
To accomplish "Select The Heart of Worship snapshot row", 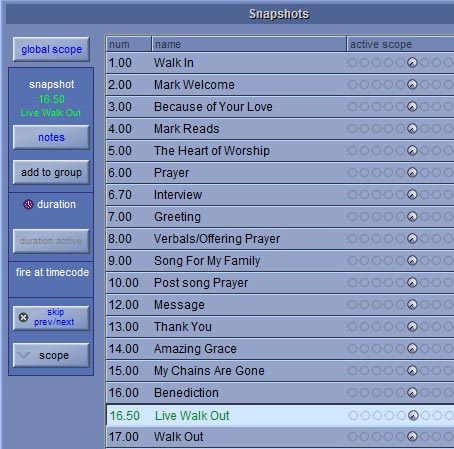I will [x=280, y=151].
